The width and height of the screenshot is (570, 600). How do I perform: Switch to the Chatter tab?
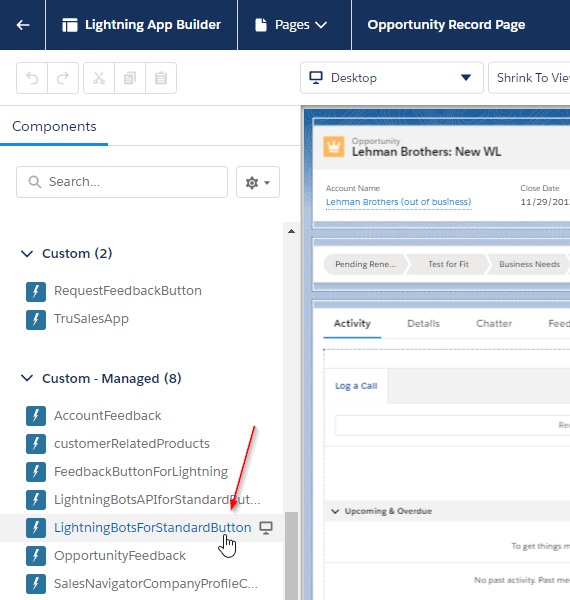pos(494,324)
